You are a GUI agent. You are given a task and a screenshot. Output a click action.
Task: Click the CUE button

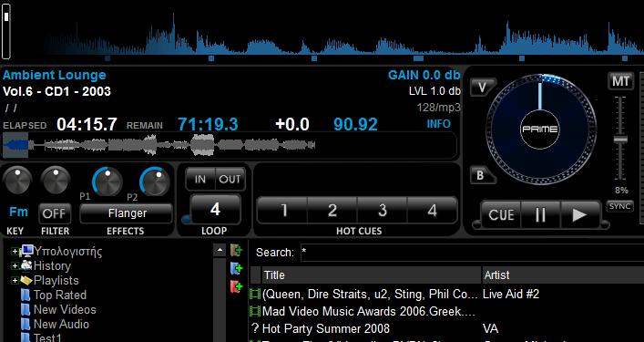tap(501, 214)
